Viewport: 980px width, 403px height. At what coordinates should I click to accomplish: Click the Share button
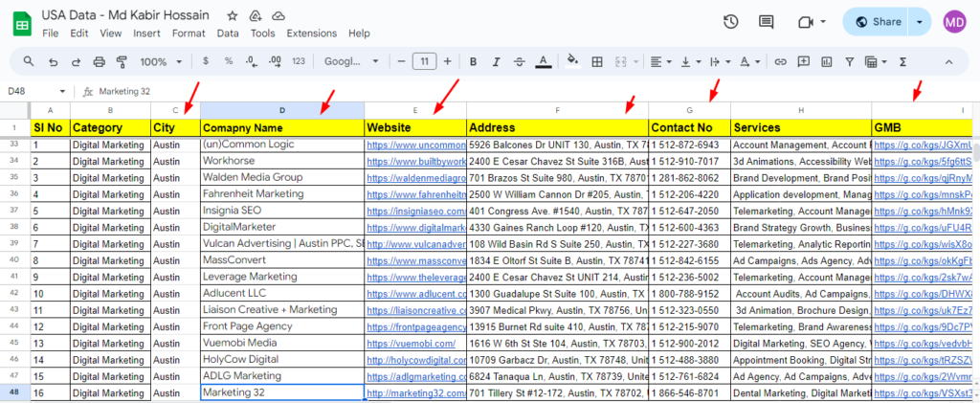click(879, 22)
